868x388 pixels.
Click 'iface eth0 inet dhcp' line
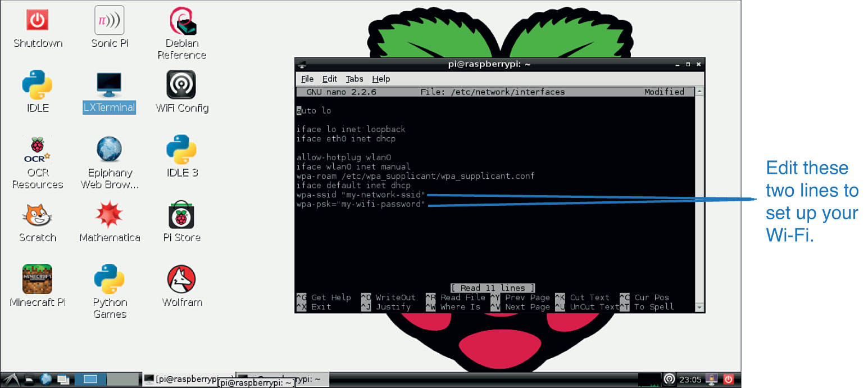[x=346, y=138]
